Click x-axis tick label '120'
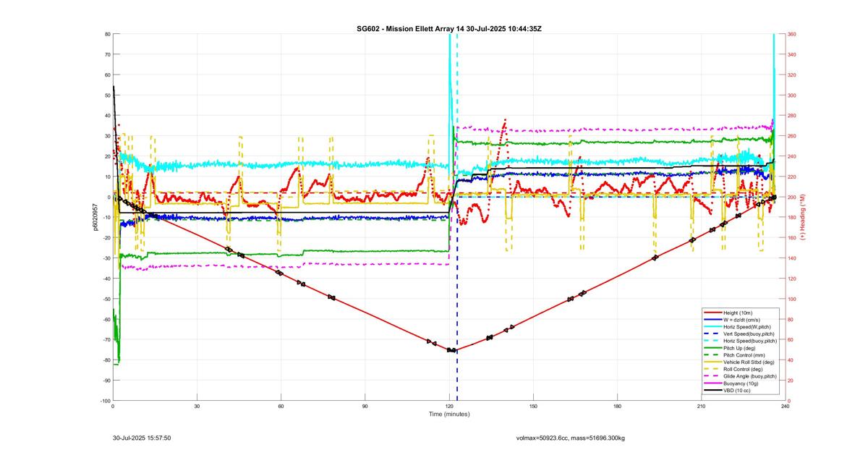Viewport: 868px width, 450px height. pos(449,407)
